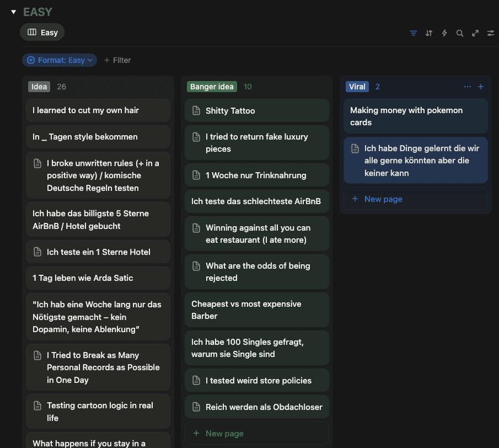Open the Easy board view tab

[x=42, y=32]
